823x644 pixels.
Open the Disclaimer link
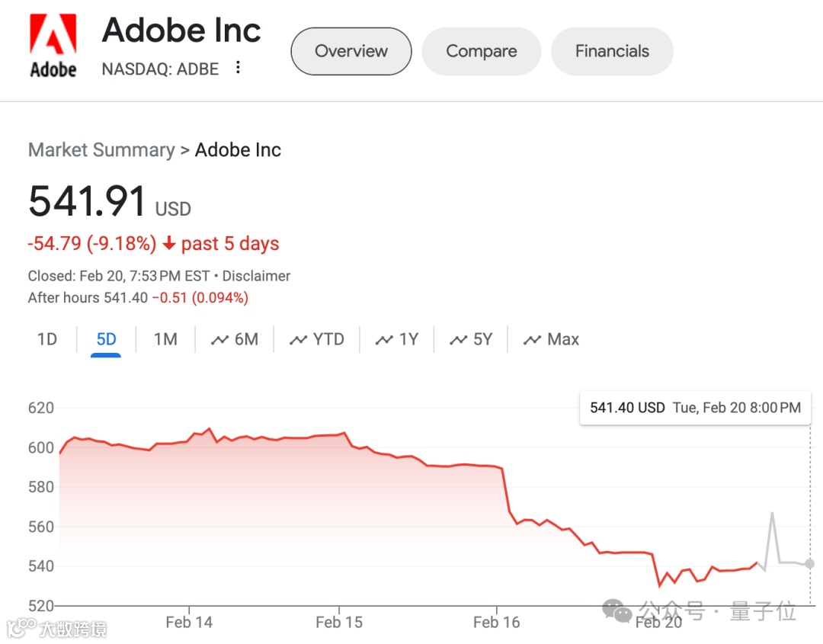click(256, 276)
